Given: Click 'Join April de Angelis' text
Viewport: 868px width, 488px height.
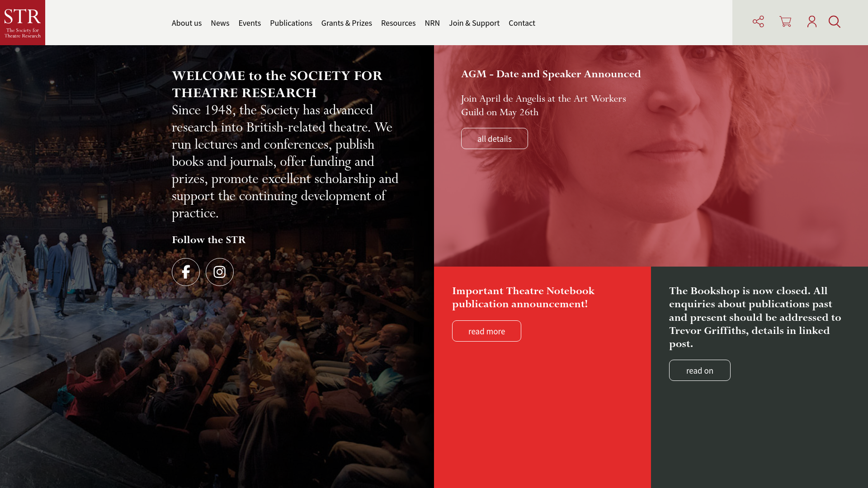Looking at the screenshot, I should tap(543, 105).
